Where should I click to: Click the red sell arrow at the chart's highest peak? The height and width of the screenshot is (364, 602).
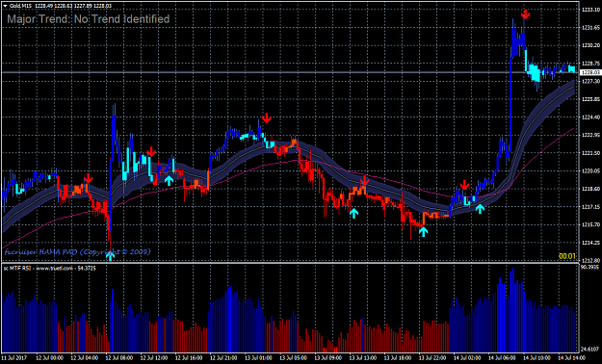pos(525,14)
